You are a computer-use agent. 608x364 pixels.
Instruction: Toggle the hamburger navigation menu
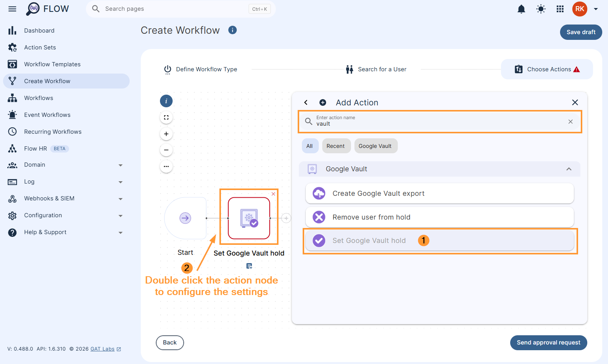point(12,9)
